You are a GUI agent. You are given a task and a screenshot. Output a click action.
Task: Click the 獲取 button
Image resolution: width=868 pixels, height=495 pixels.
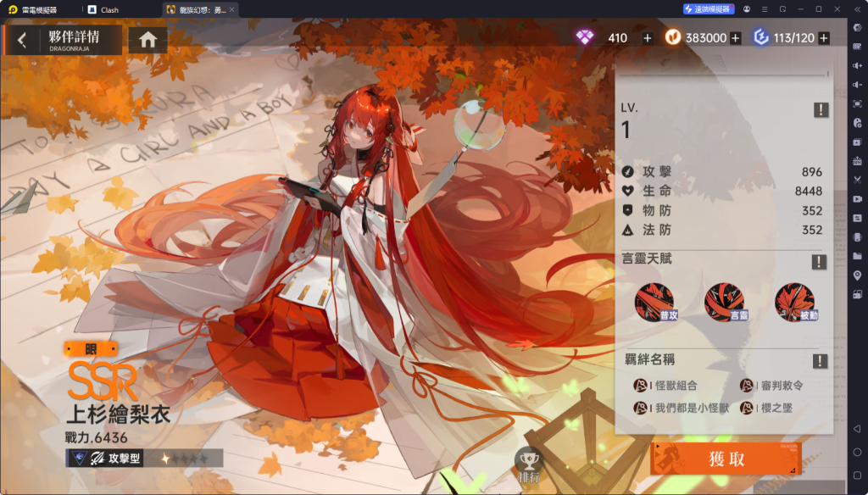pyautogui.click(x=726, y=459)
